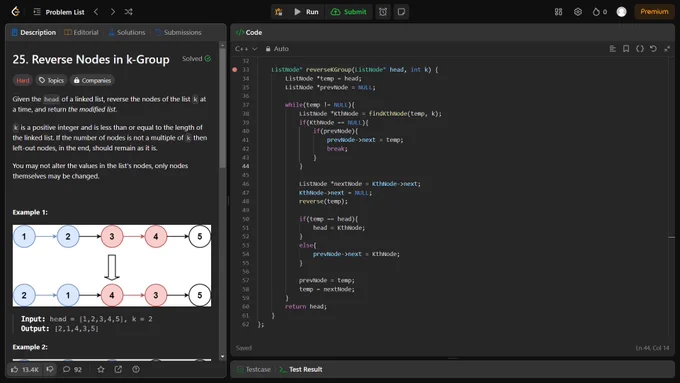Open the settings gear icon
Image resolution: width=680 pixels, height=383 pixels.
(578, 12)
